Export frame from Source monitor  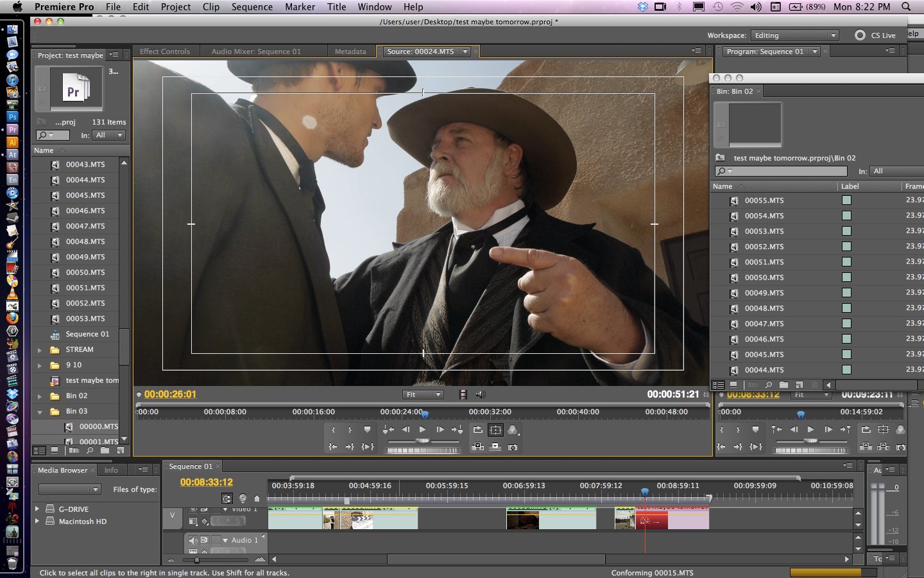(513, 447)
